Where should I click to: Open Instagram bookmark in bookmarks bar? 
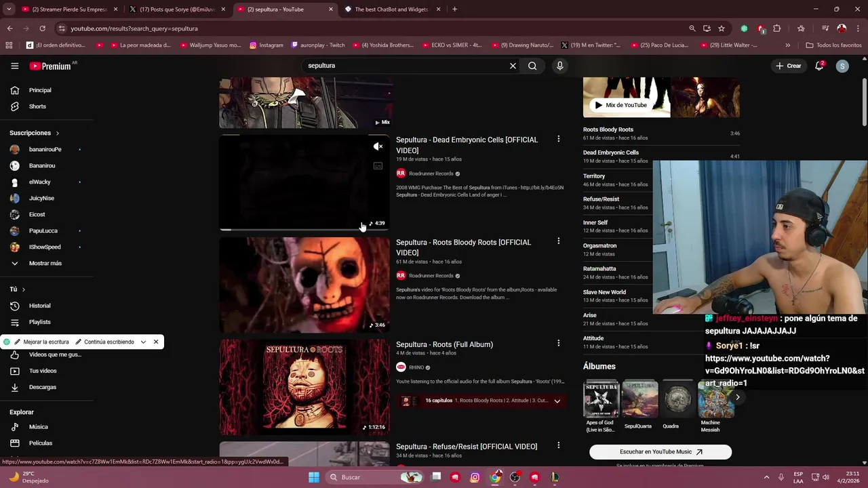(267, 45)
